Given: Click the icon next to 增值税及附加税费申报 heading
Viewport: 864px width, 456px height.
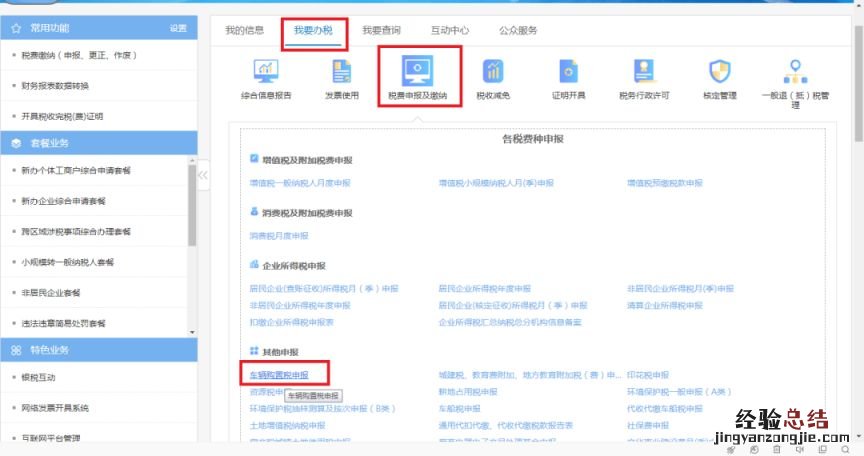Looking at the screenshot, I should (x=254, y=159).
